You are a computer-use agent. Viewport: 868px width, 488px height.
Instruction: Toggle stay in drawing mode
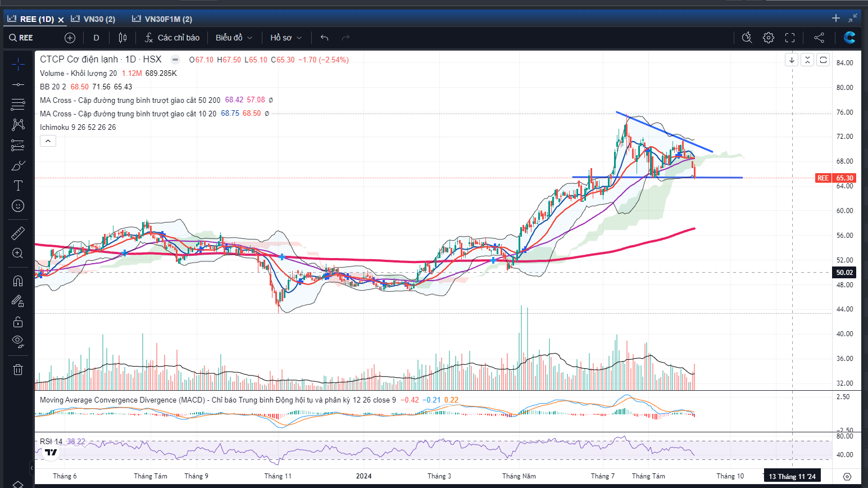18,301
